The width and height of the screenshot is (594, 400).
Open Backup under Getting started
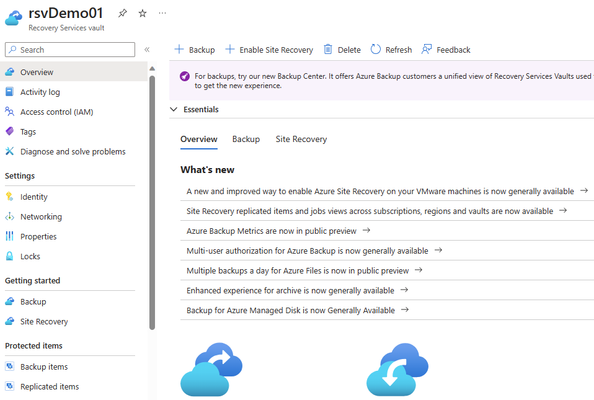(33, 302)
